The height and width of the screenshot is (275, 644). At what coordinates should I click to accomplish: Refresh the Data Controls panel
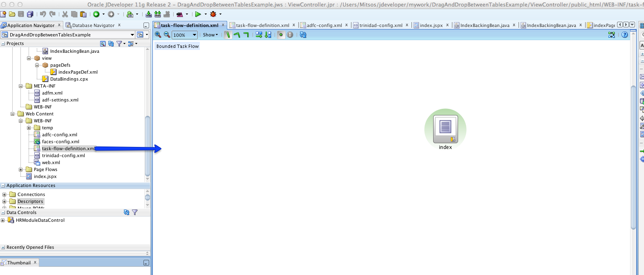pos(127,212)
